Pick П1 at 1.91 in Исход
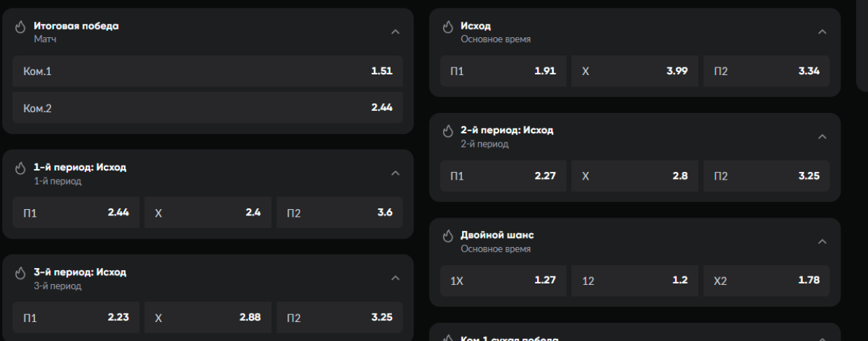Viewport: 868px width, 341px height. coord(503,71)
